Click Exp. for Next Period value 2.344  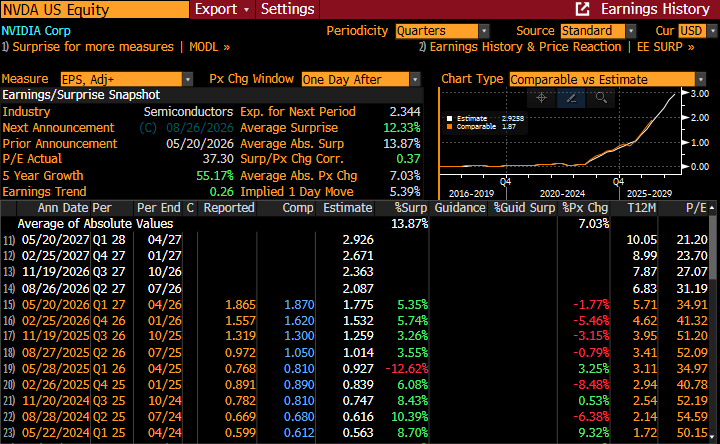[x=405, y=112]
